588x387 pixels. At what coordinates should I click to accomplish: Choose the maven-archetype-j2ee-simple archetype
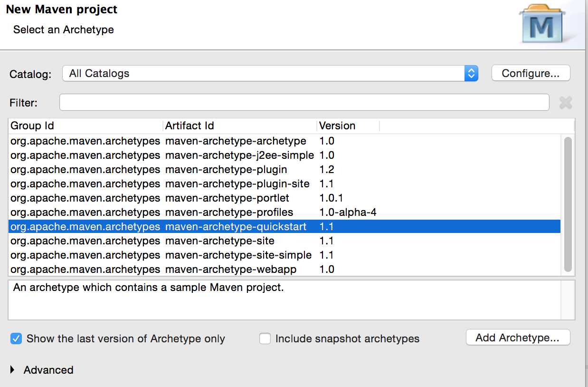coord(239,155)
